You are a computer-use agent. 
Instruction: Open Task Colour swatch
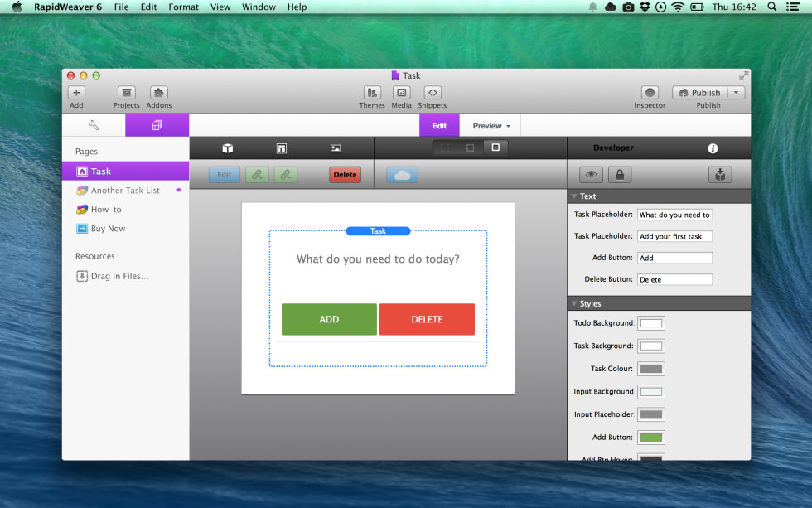coord(651,369)
